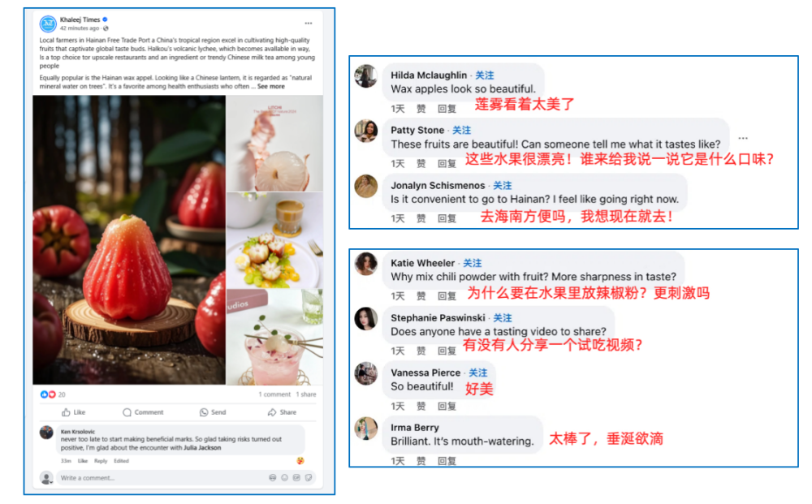Open the post reactions count
This screenshot has height=504, width=812.
[53, 394]
